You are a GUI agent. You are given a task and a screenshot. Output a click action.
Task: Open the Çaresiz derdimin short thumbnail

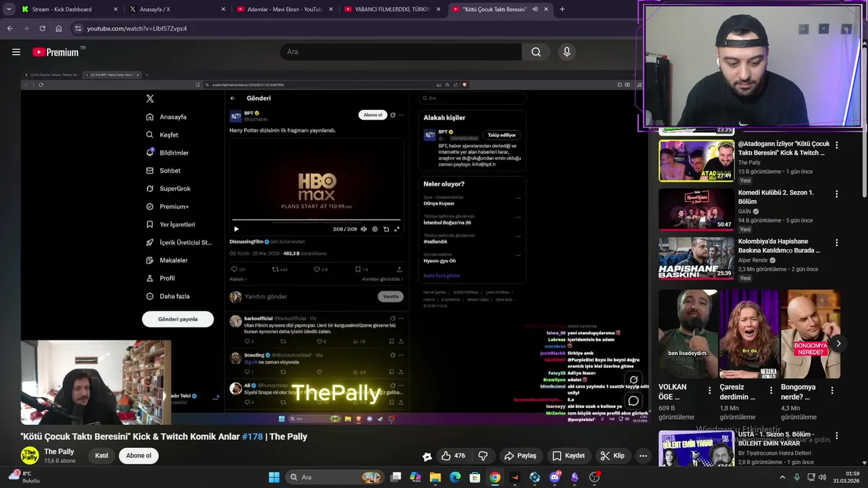pos(749,333)
